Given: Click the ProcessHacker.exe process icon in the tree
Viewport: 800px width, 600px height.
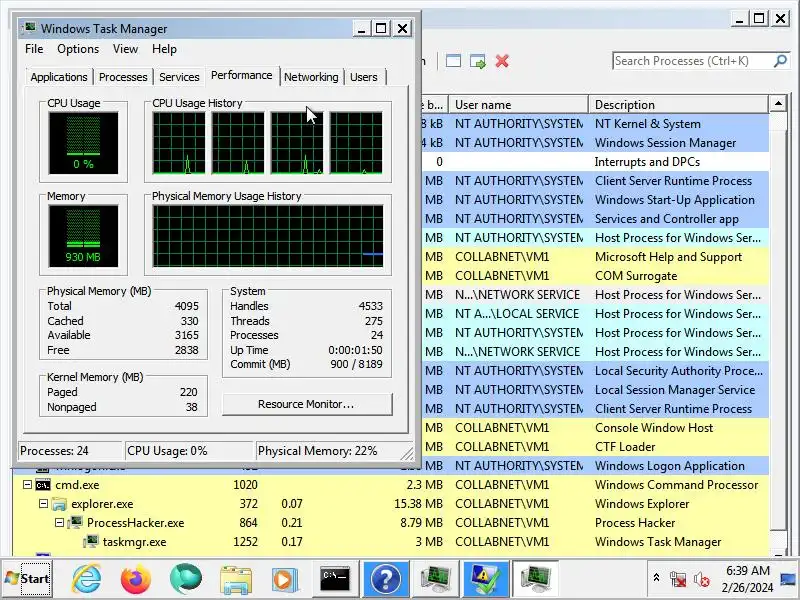Looking at the screenshot, I should pyautogui.click(x=75, y=523).
